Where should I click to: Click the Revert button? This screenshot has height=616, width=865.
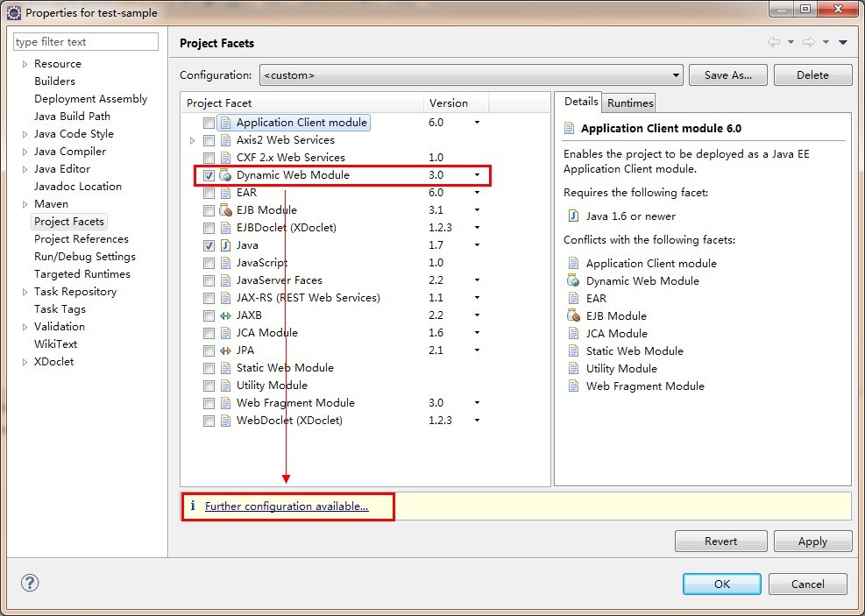pos(720,541)
